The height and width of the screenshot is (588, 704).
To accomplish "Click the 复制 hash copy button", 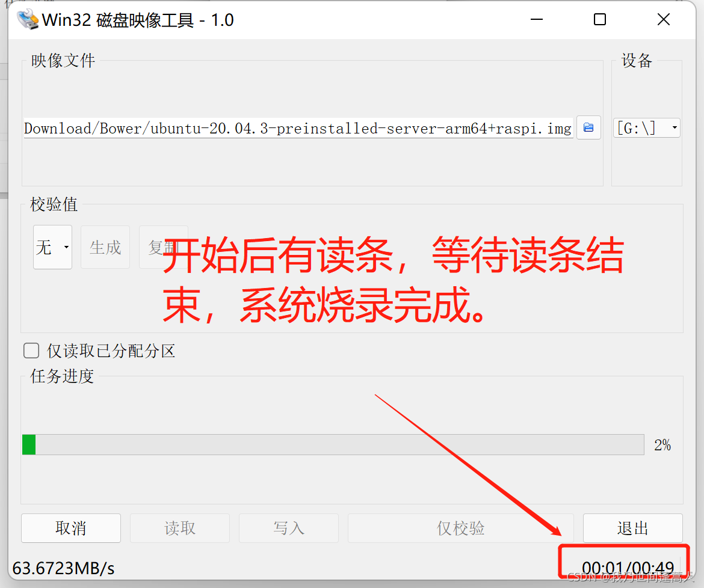I will (x=164, y=247).
